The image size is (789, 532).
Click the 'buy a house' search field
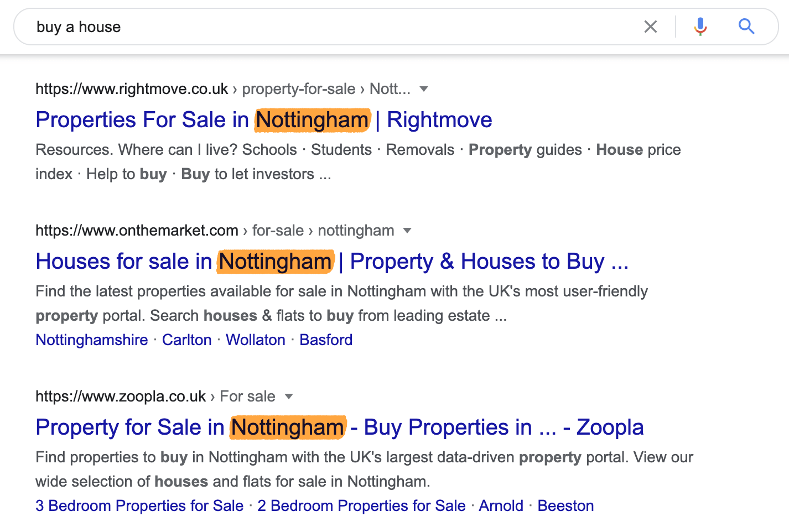click(x=332, y=27)
